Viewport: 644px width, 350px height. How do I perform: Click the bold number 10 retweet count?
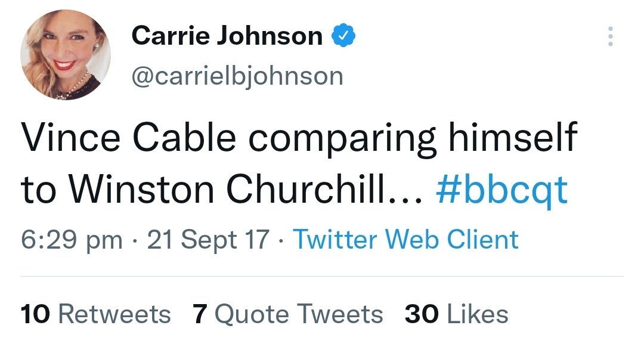[35, 314]
